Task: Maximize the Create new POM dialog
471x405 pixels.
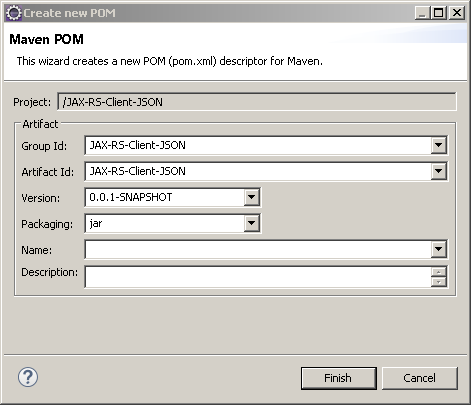Action: click(x=438, y=13)
